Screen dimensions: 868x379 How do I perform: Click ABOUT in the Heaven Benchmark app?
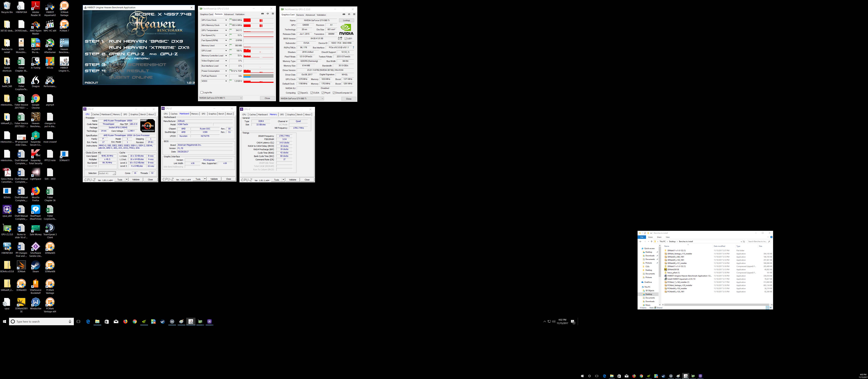(91, 83)
